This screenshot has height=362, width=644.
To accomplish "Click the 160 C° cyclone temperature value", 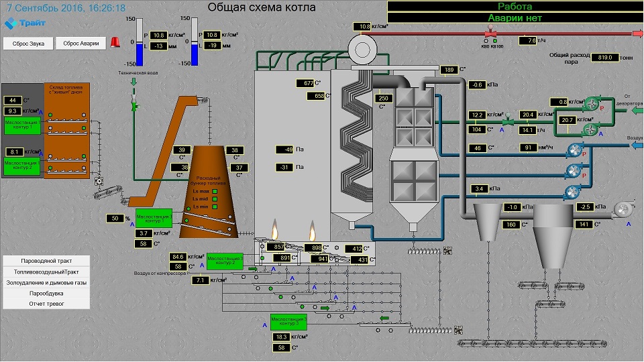I will [511, 225].
